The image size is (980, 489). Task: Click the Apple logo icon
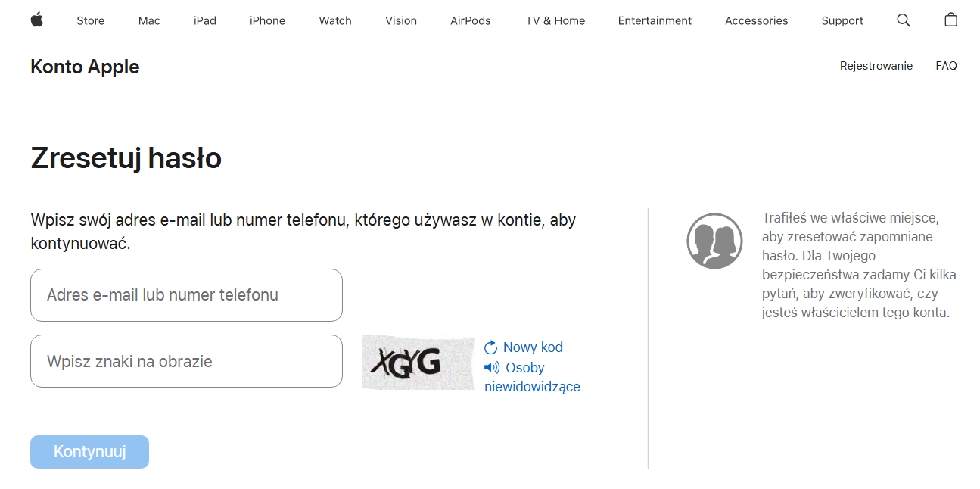[36, 20]
